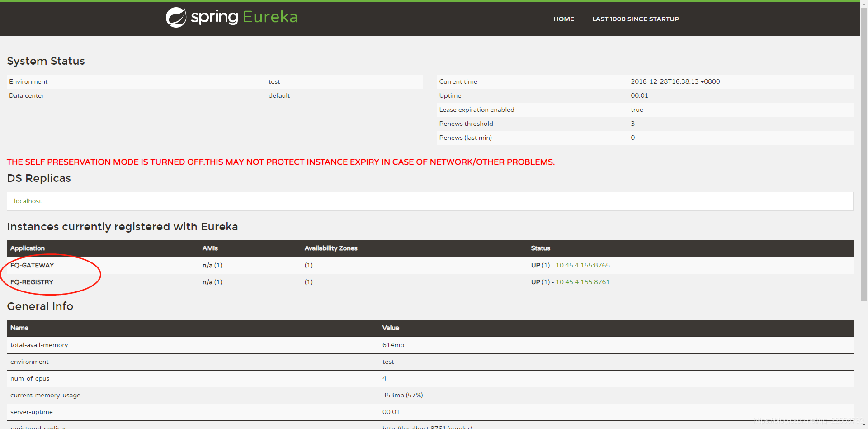This screenshot has width=868, height=429.
Task: Select the Renews threshold value 3
Action: [632, 124]
